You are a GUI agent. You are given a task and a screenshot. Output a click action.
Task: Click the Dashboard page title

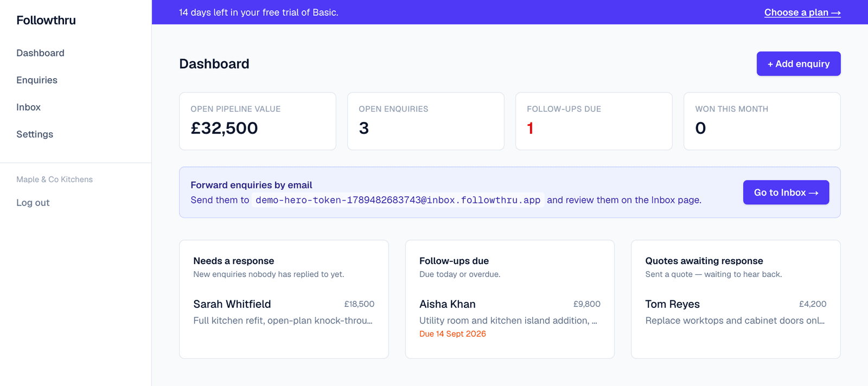point(214,64)
